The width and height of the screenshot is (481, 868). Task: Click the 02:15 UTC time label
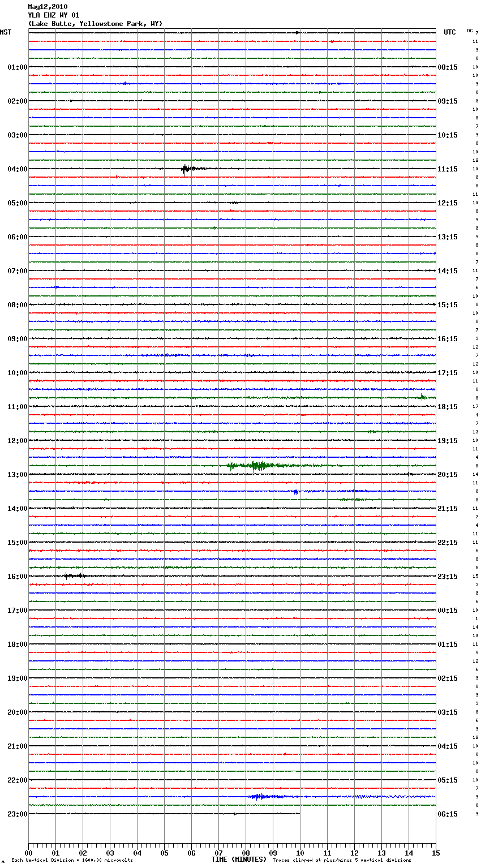[448, 678]
